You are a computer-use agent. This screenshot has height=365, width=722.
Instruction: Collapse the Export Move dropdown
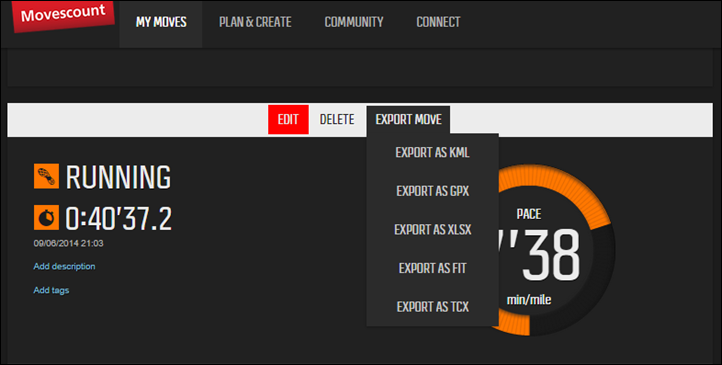click(408, 120)
